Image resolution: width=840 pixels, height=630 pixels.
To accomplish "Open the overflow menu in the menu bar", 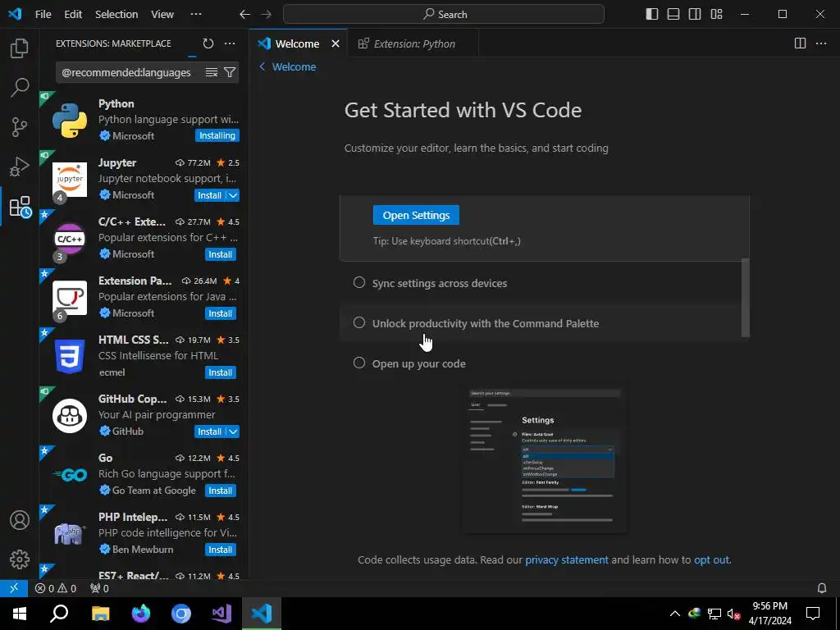I will click(x=196, y=15).
